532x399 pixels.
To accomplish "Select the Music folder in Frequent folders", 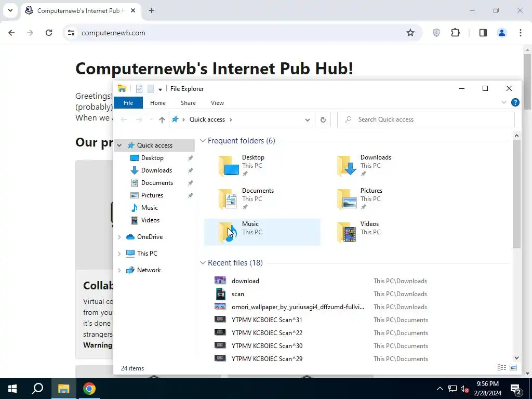I will pos(262,232).
